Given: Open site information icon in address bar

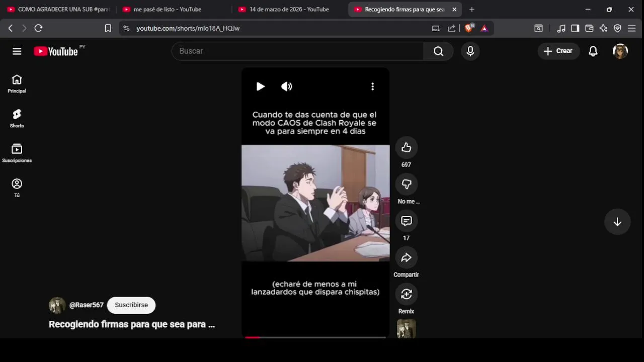Looking at the screenshot, I should pyautogui.click(x=126, y=29).
